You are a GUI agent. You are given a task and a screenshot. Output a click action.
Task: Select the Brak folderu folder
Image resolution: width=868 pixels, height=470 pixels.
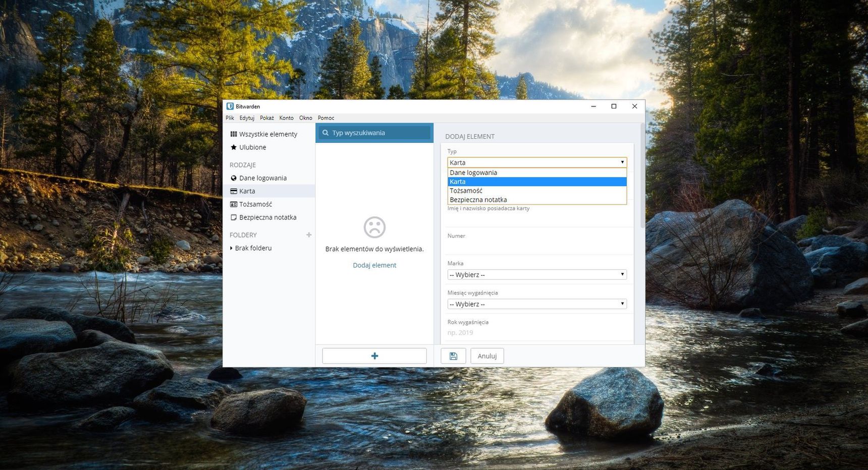coord(253,248)
